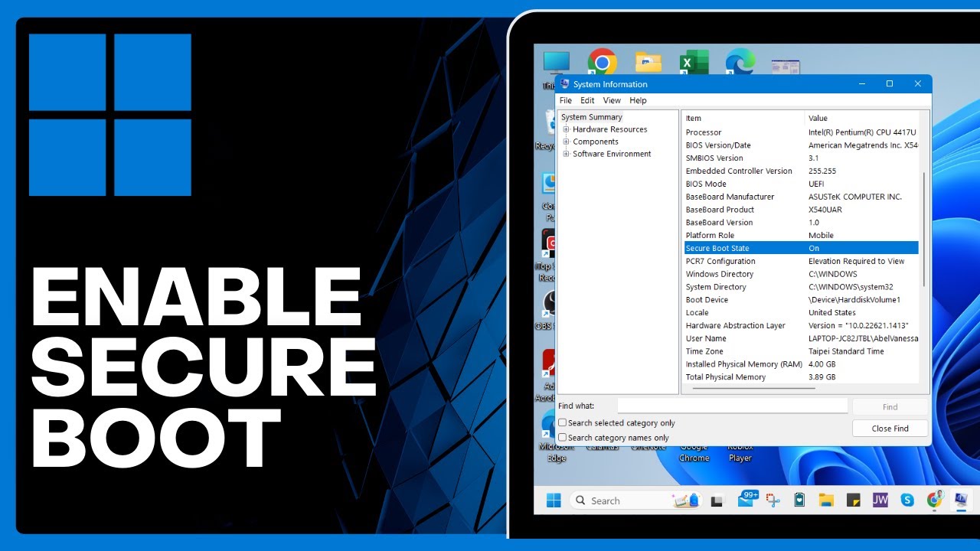Click the Start button on the taskbar

click(x=554, y=500)
